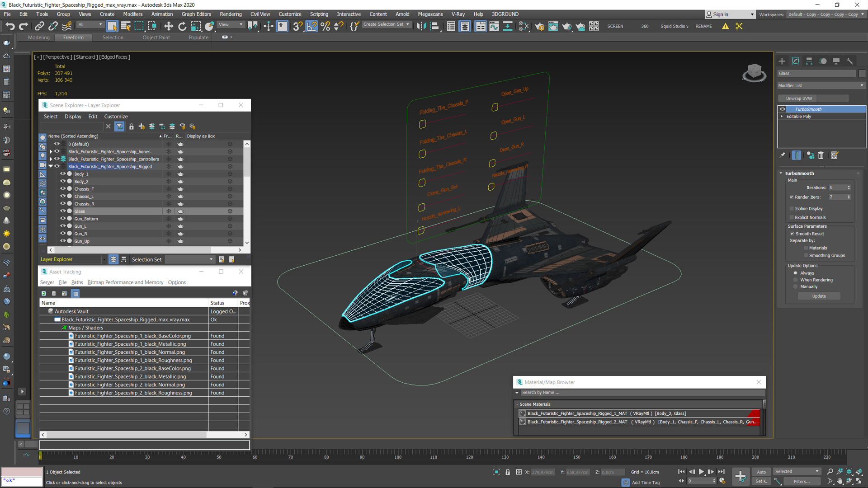Collapse Black_Futuristic_Fighter_Spaceship_Rigged layer

tap(51, 166)
